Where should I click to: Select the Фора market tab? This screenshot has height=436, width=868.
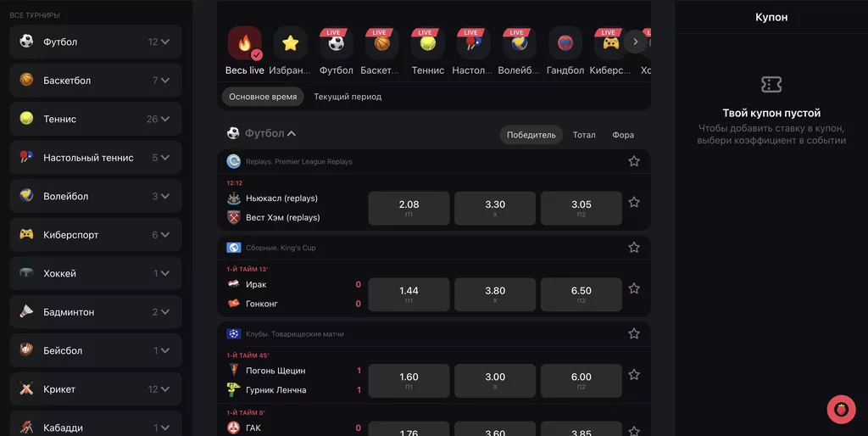pyautogui.click(x=623, y=135)
